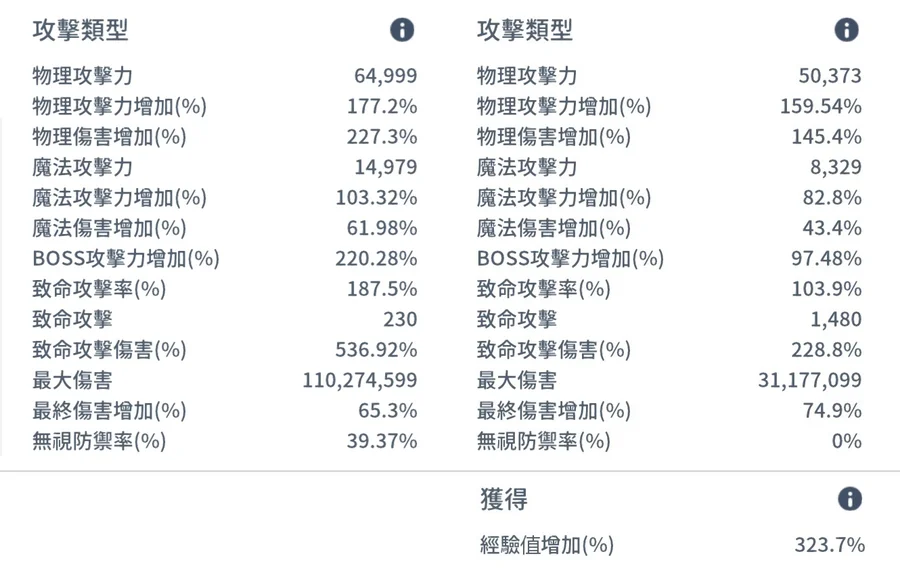Image resolution: width=900 pixels, height=579 pixels.
Task: Click right 致命攻擊傷害(%) value 228.8%
Action: pyautogui.click(x=827, y=349)
